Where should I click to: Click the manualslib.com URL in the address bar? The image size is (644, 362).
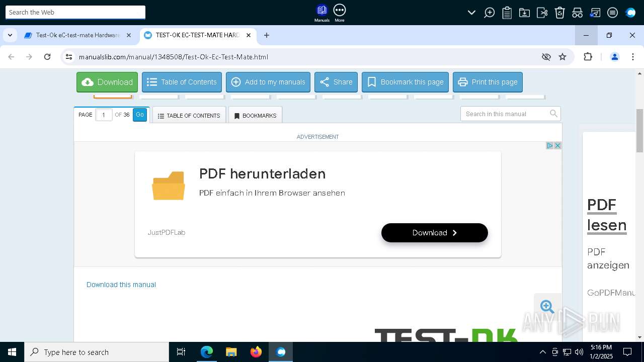(174, 57)
